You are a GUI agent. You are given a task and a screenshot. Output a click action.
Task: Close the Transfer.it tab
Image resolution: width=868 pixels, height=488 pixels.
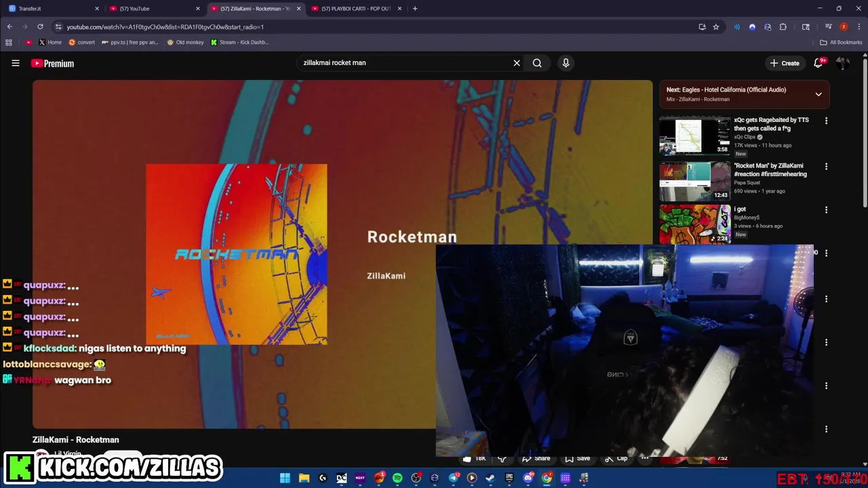click(96, 9)
